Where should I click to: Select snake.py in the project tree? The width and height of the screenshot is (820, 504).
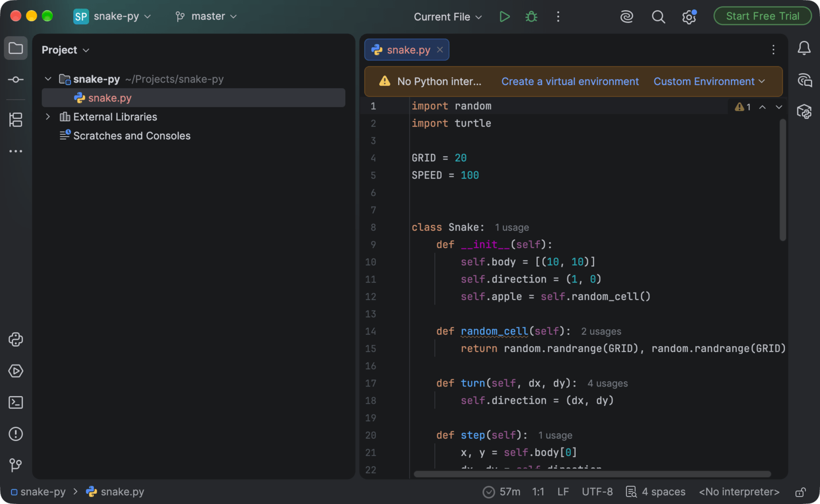point(194,98)
